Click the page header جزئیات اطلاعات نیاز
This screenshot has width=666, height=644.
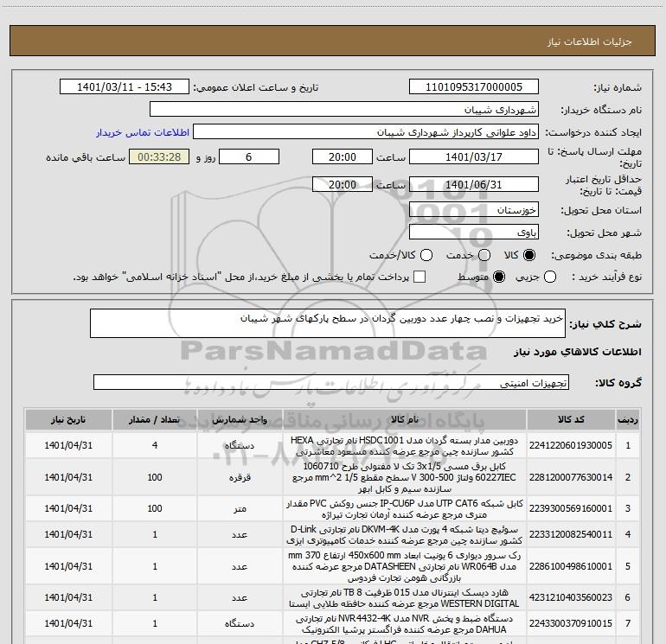tap(590, 41)
